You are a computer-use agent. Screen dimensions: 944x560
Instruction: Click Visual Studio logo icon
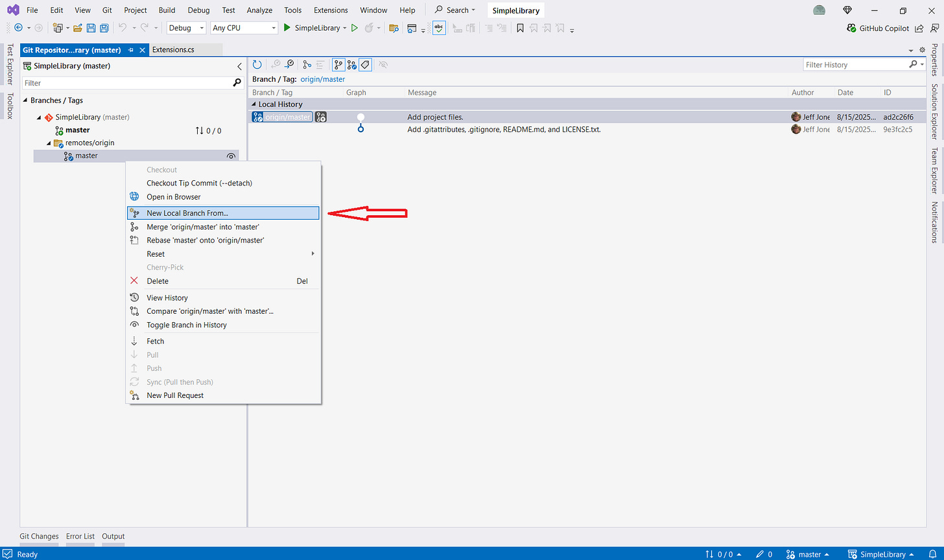[13, 10]
